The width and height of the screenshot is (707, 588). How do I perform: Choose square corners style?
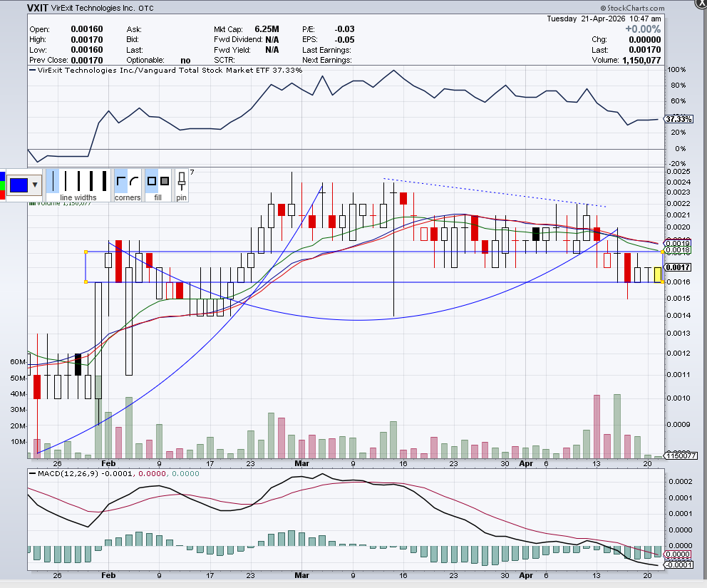pos(121,181)
